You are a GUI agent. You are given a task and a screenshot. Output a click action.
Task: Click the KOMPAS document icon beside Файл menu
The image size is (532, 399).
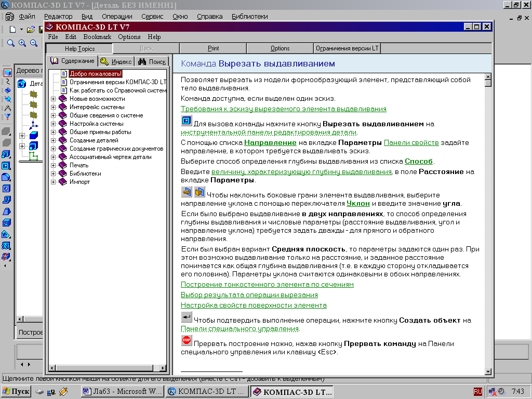(x=10, y=16)
